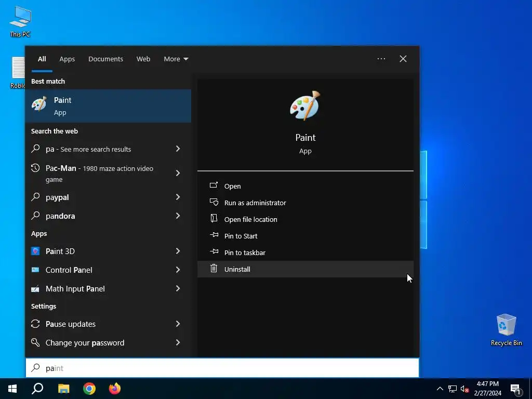This screenshot has height=399, width=532.
Task: Expand the Pause updates arrow
Action: (178, 324)
